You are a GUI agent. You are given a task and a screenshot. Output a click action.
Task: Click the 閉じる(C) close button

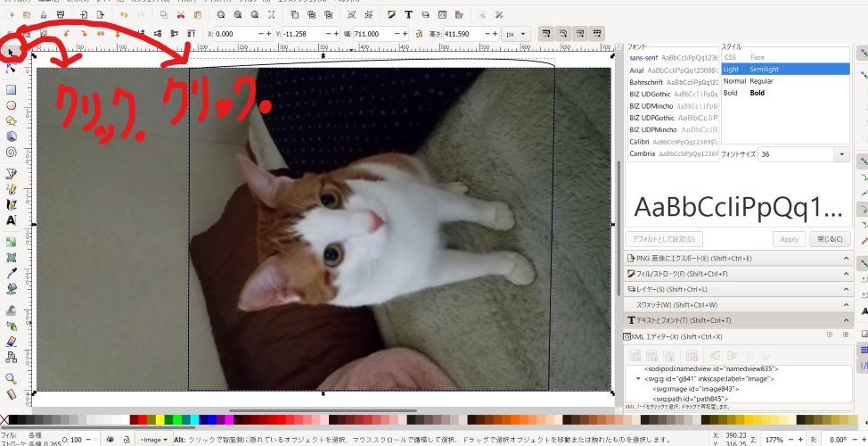(830, 239)
